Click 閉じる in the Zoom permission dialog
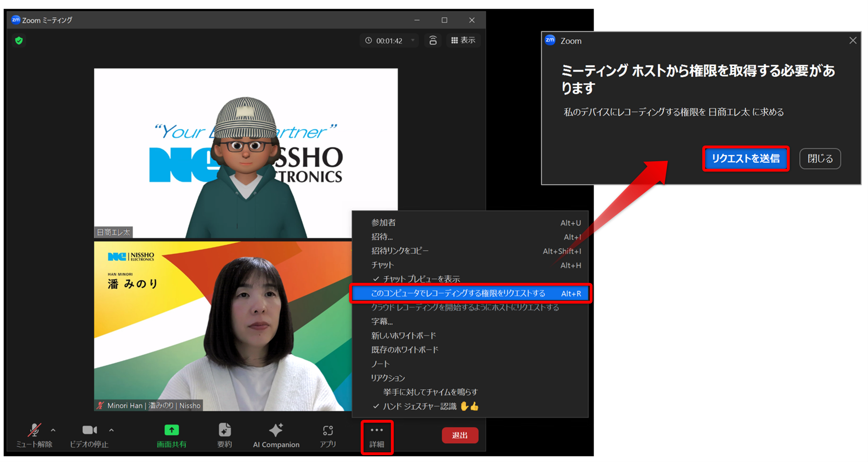 pyautogui.click(x=820, y=158)
